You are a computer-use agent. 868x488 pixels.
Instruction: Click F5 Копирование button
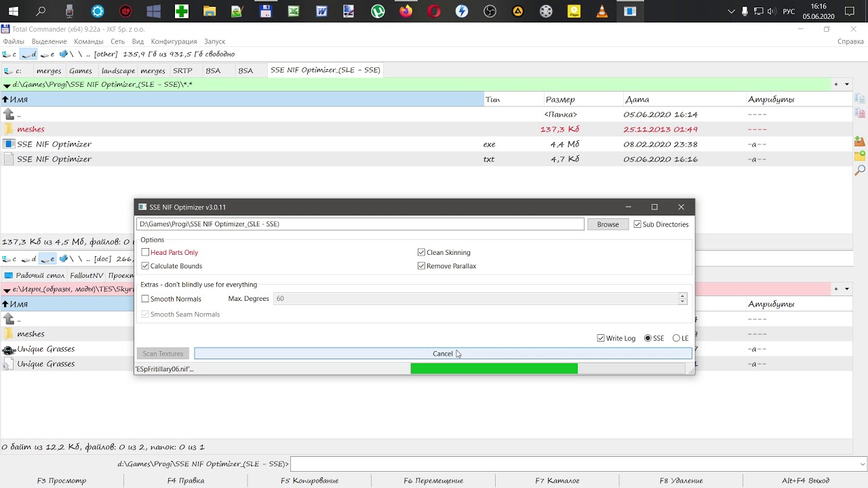click(x=309, y=481)
